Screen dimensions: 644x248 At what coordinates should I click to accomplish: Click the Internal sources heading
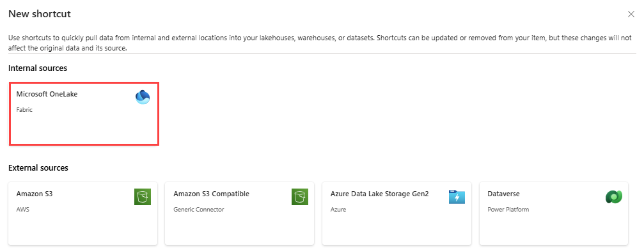(x=38, y=68)
